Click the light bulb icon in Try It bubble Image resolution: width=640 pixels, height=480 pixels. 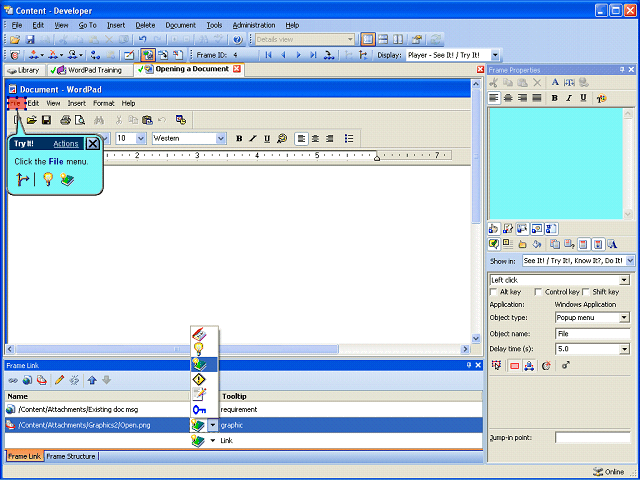point(48,179)
